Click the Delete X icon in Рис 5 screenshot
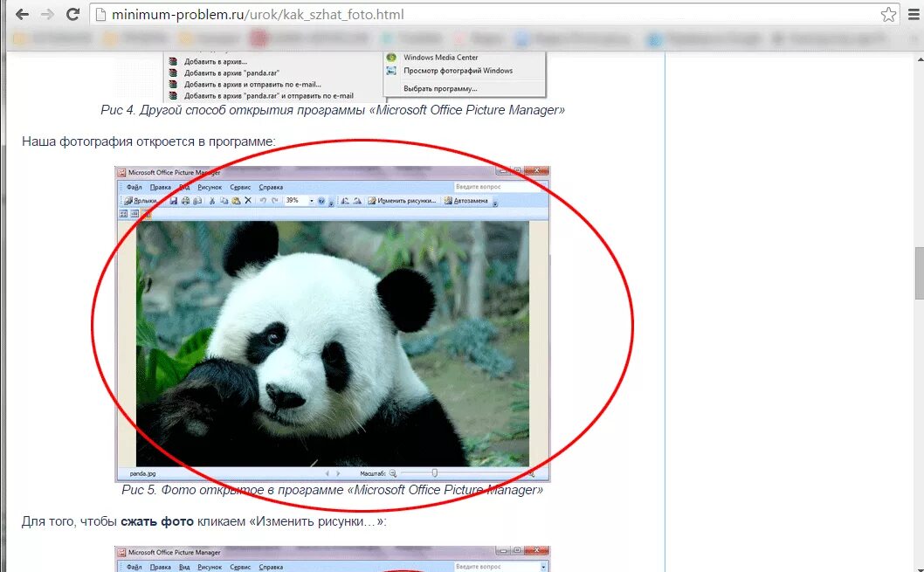The height and width of the screenshot is (572, 924). 248,201
